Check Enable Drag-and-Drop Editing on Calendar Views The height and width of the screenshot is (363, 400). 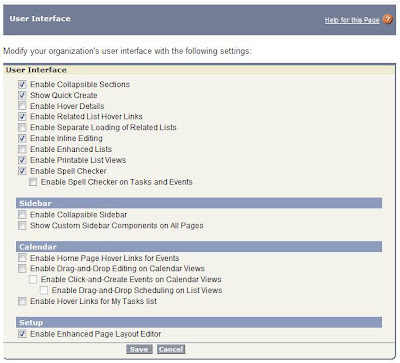22,269
